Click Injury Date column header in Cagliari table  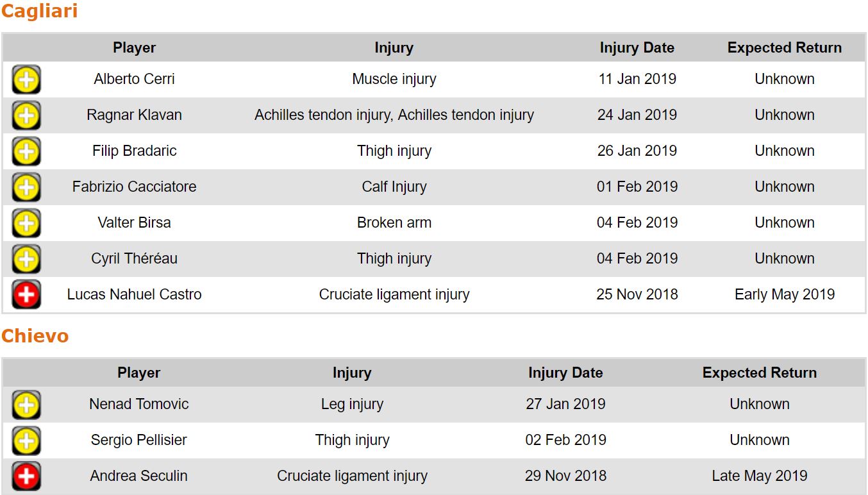[x=637, y=48]
